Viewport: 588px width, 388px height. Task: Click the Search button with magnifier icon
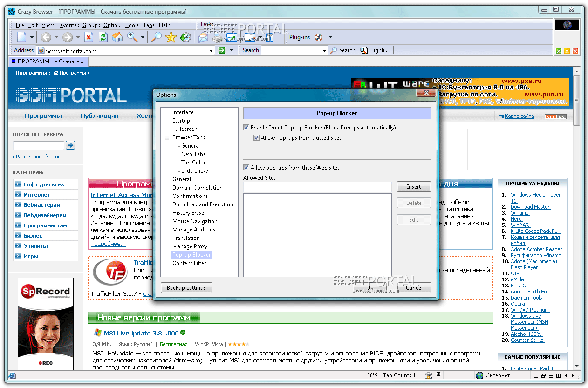tap(342, 50)
